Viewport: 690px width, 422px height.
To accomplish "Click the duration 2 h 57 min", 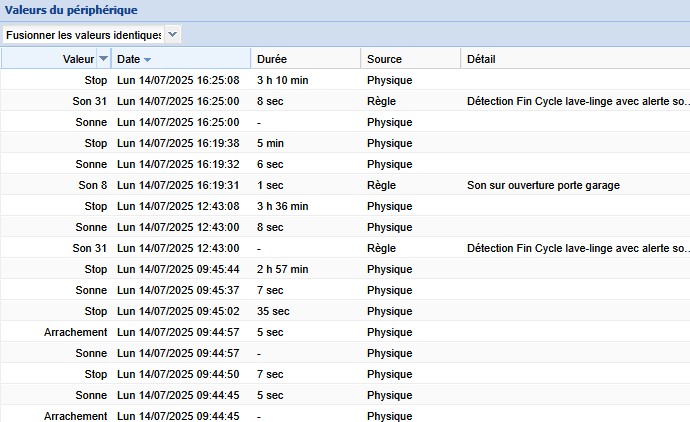I will point(283,269).
